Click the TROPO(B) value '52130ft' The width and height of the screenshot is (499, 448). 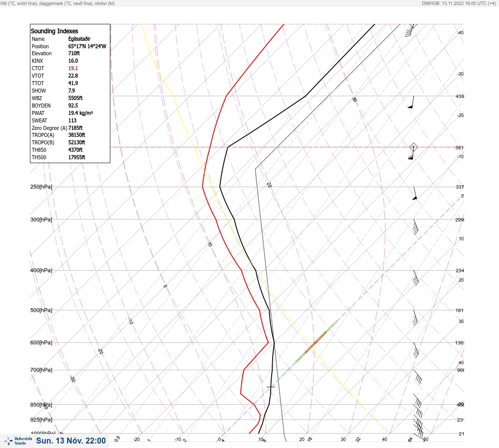click(77, 142)
